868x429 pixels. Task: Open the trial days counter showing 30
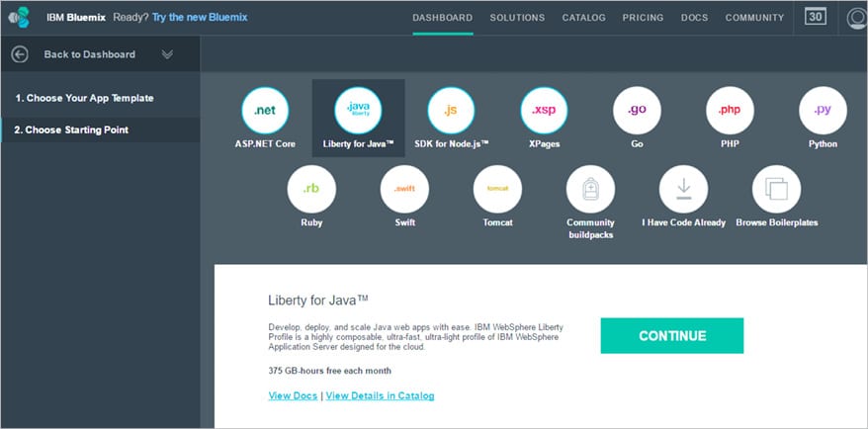point(816,17)
